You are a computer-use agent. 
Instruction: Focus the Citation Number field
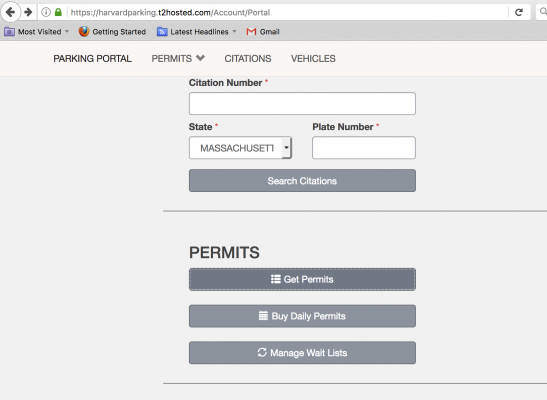(302, 104)
